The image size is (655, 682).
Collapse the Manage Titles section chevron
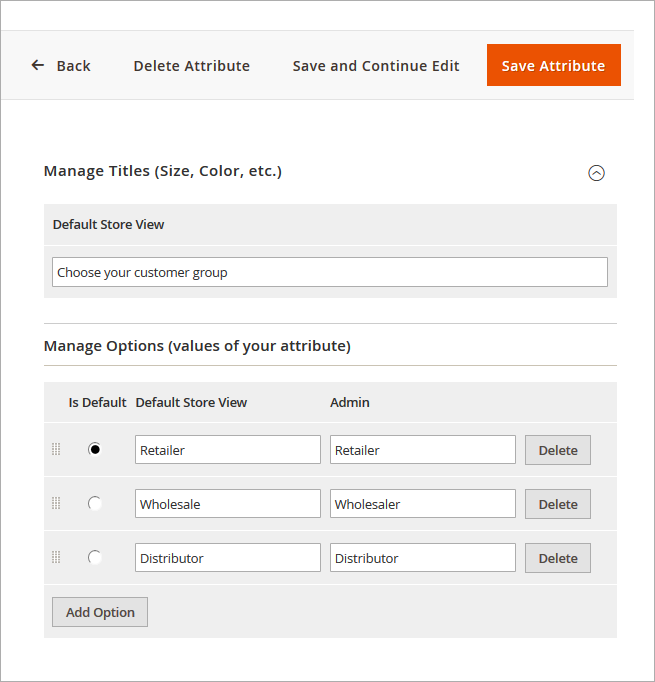click(596, 173)
